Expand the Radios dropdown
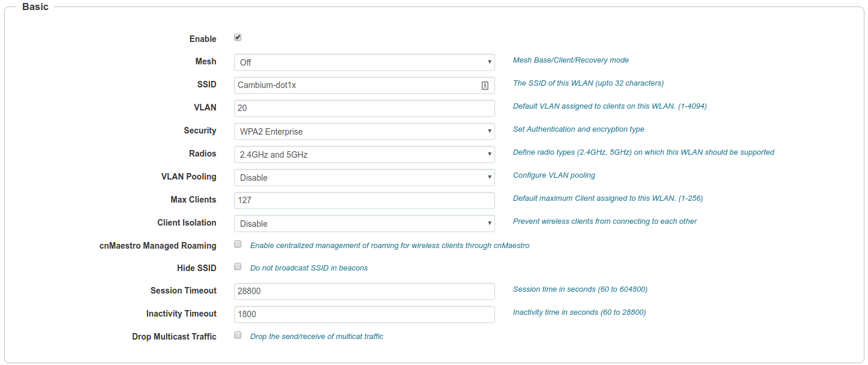868x365 pixels. [x=364, y=154]
